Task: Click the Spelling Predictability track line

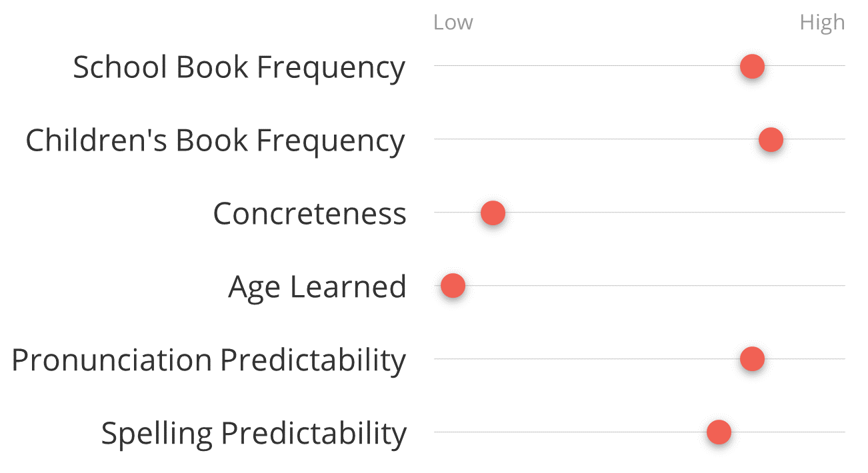Action: click(x=639, y=432)
